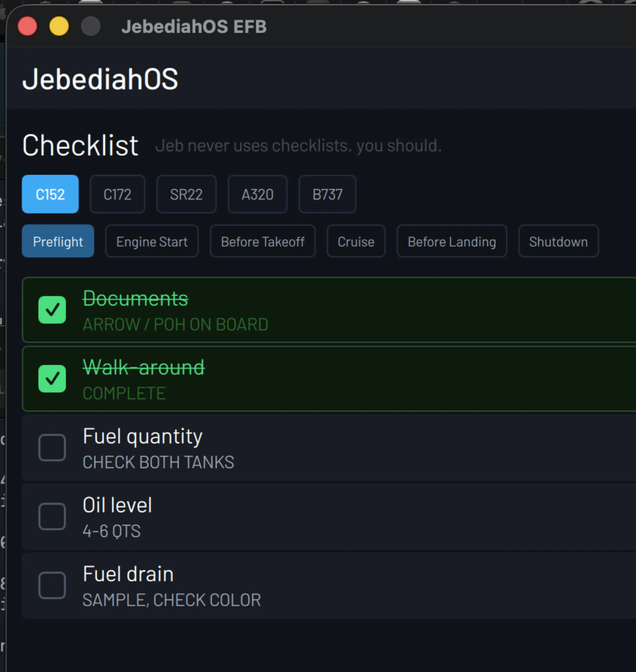The image size is (636, 672).
Task: Uncheck the Walk-around checkbox
Action: point(52,379)
